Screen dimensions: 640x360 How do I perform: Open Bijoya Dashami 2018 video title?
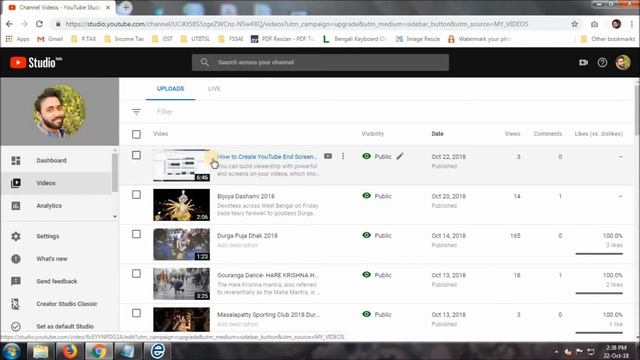pos(246,196)
